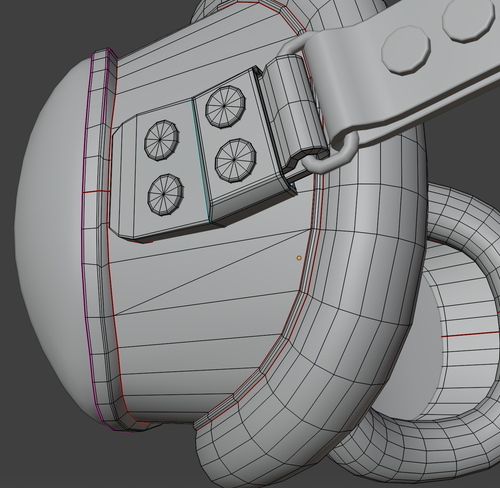Select the left hexagonal bolt on the strap
Image resolution: width=500 pixels, height=488 pixels.
(406, 51)
